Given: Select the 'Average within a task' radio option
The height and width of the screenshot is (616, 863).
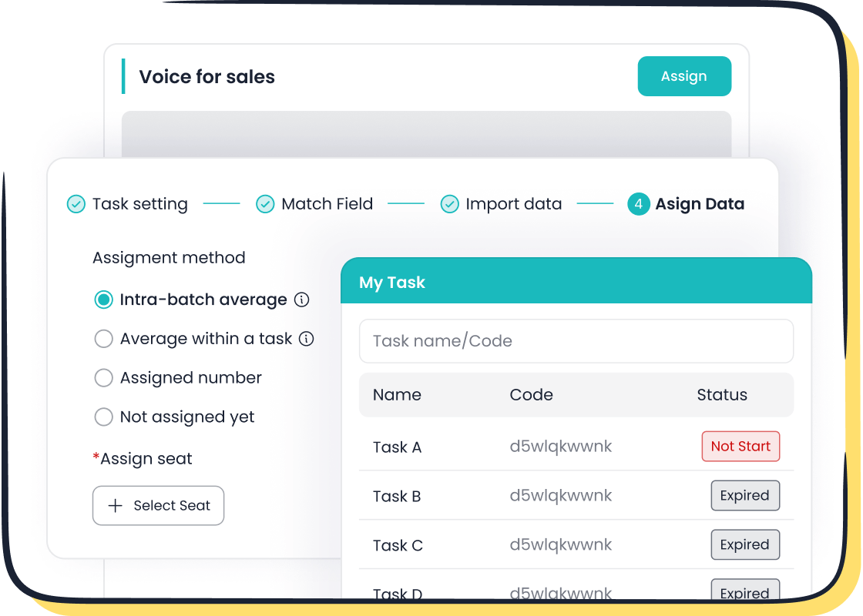Looking at the screenshot, I should click(104, 339).
